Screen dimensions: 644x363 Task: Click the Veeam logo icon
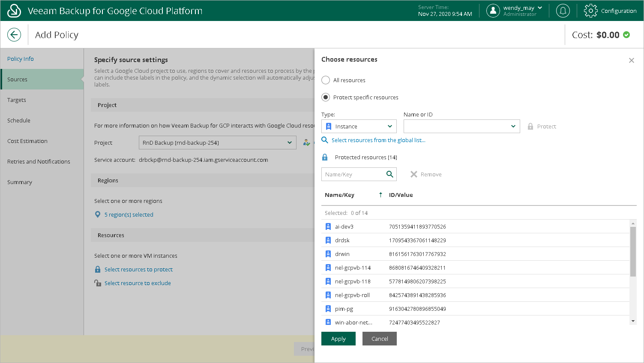point(14,11)
